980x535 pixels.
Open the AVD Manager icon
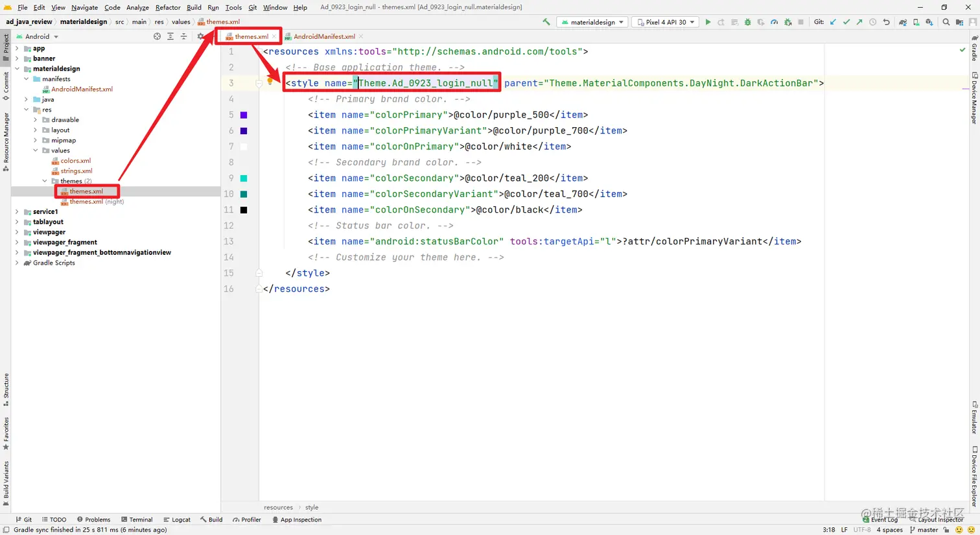[x=916, y=22]
